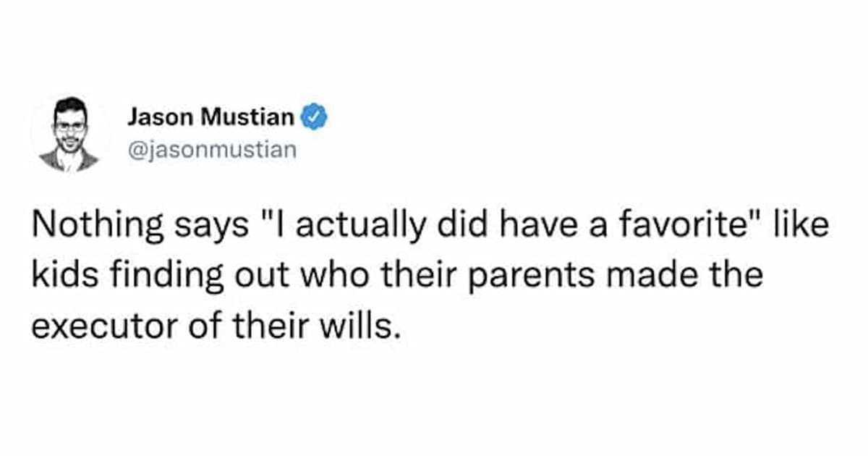Open the @jasonmustian handle link
868x456 pixels.
(x=212, y=151)
